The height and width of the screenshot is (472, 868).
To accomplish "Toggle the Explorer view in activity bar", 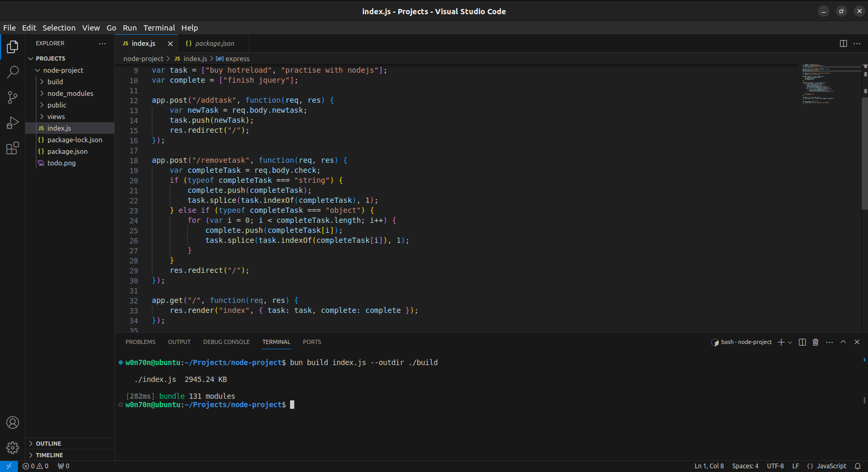I will point(13,47).
